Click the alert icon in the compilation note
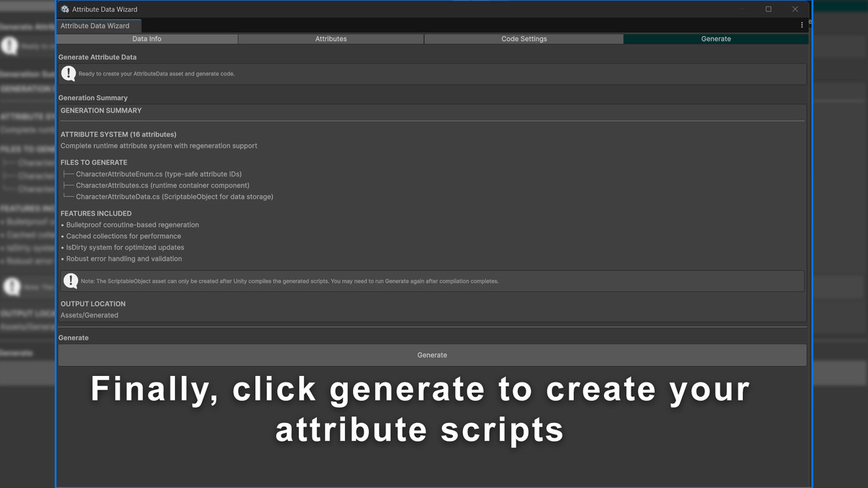Screen dimensions: 868x488 (x=69, y=281)
